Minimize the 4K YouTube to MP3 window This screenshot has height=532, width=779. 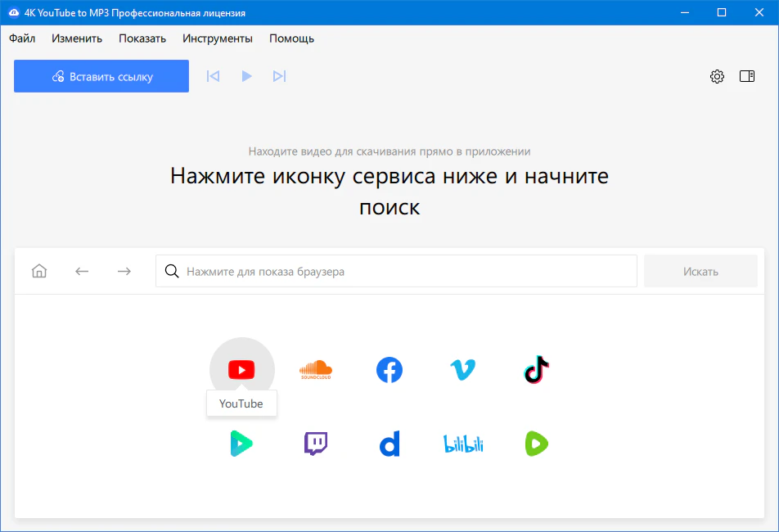point(685,12)
